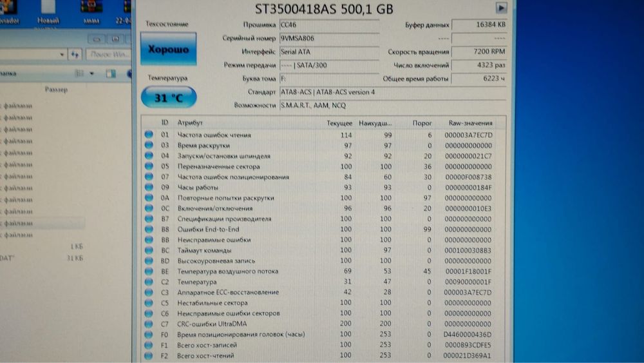Open the Новый desktop icon
Image resolution: width=644 pixels, height=363 pixels.
click(x=48, y=12)
